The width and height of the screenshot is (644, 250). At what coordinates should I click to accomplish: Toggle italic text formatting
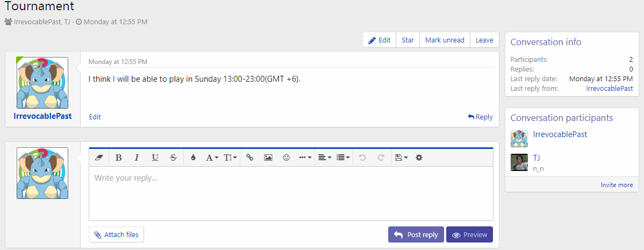coord(137,158)
